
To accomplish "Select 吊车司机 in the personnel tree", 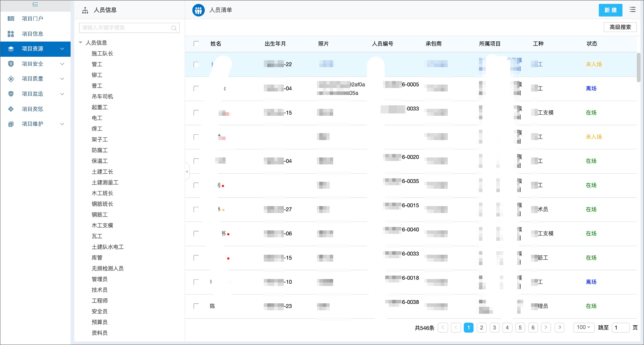I will click(102, 96).
